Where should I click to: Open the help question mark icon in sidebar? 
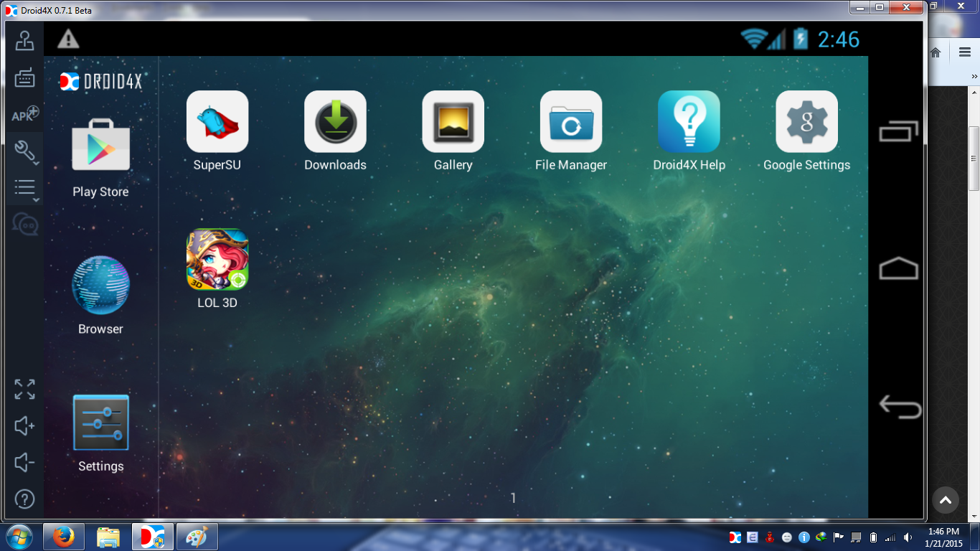click(x=24, y=499)
